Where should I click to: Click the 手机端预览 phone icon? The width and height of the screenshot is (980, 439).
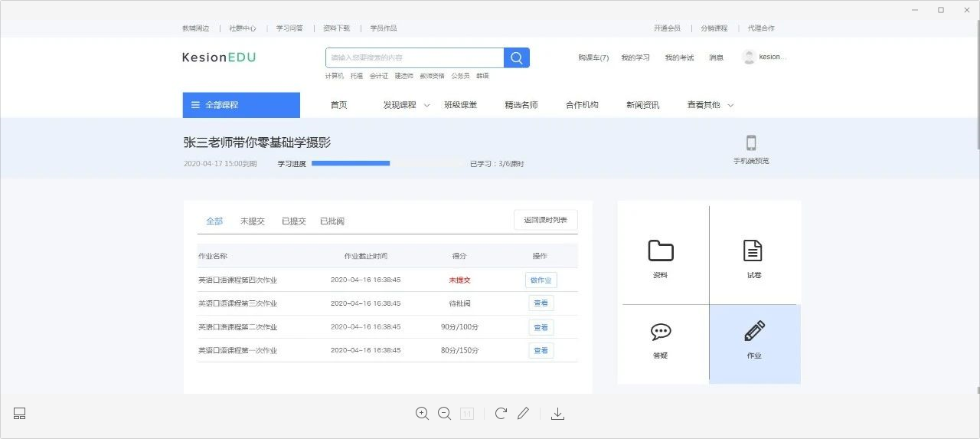(750, 144)
